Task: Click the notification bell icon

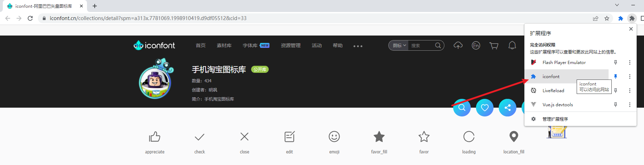Action: pos(512,45)
